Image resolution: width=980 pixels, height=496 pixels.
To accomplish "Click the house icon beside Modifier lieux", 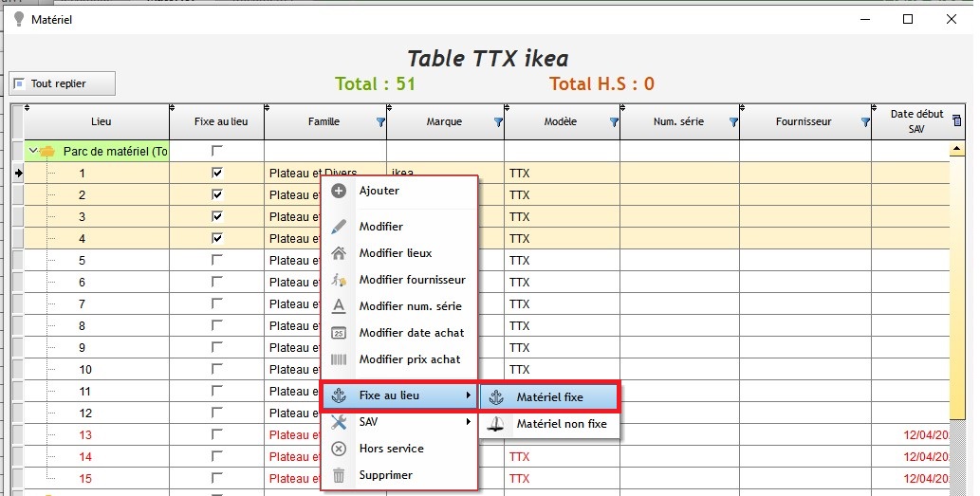I will pos(339,253).
